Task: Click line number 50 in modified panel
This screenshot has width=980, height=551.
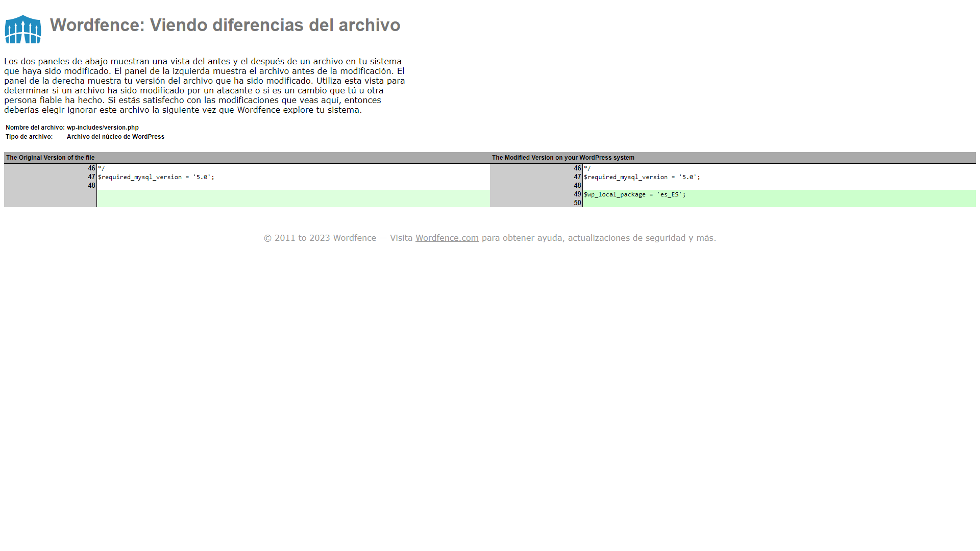Action: (x=577, y=203)
